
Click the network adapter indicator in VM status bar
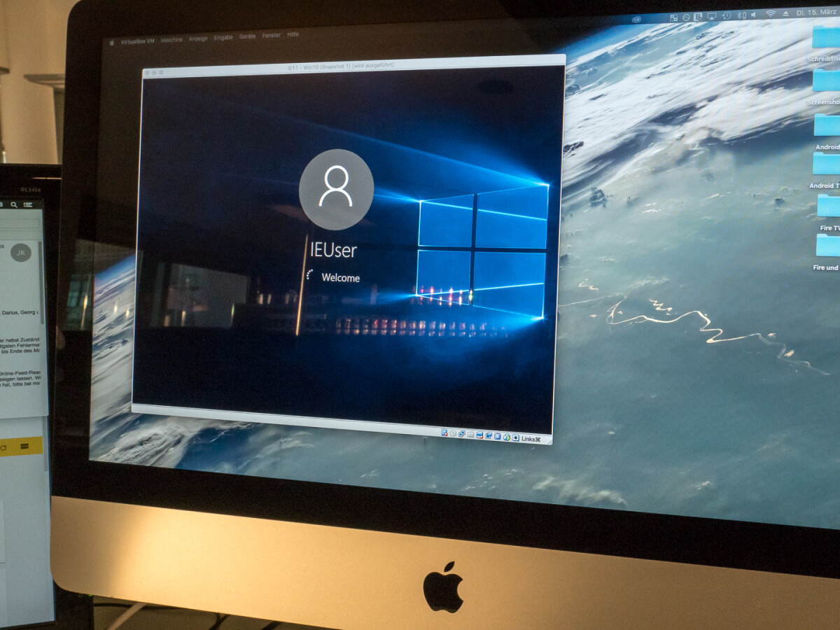click(x=462, y=434)
